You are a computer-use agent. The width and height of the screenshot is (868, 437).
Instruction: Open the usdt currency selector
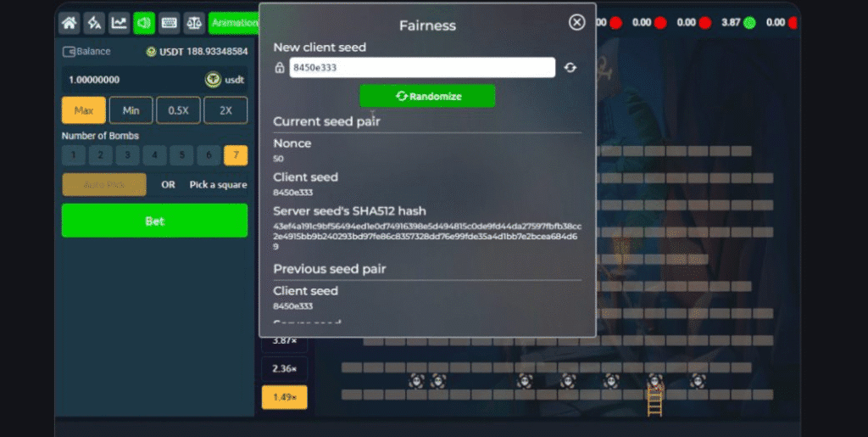pos(225,80)
